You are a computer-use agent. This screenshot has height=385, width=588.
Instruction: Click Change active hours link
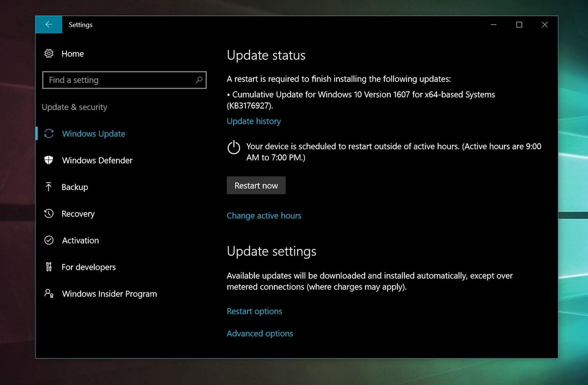(x=264, y=216)
